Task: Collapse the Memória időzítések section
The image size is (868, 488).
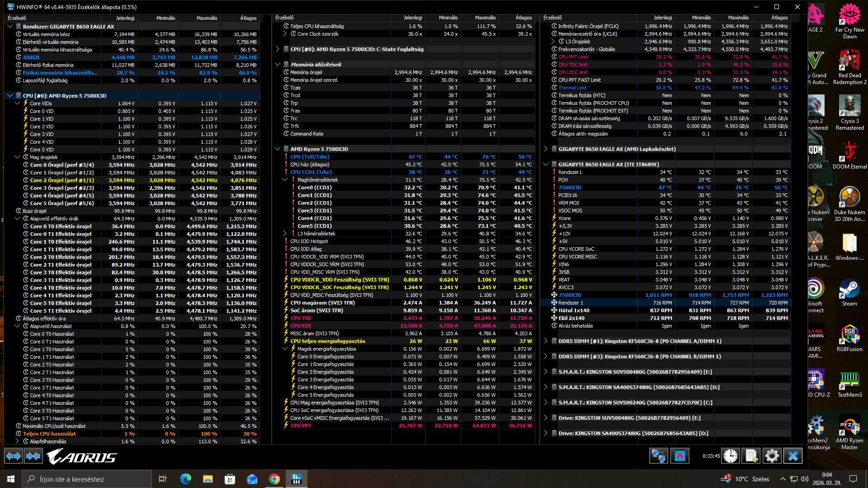Action: (x=278, y=65)
